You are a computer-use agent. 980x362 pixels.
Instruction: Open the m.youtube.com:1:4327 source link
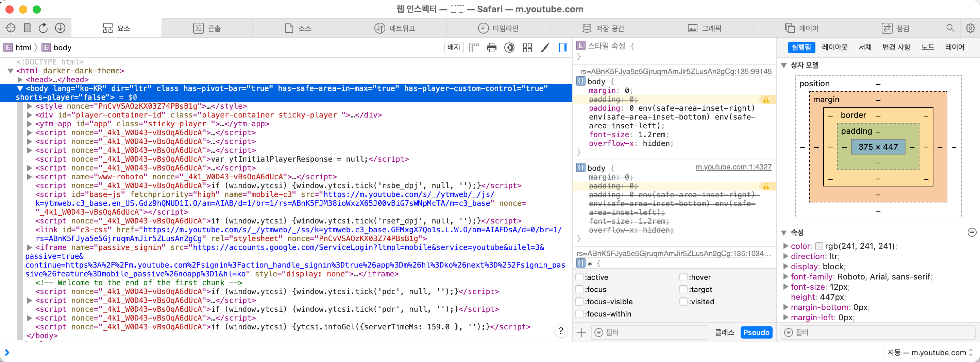click(733, 167)
